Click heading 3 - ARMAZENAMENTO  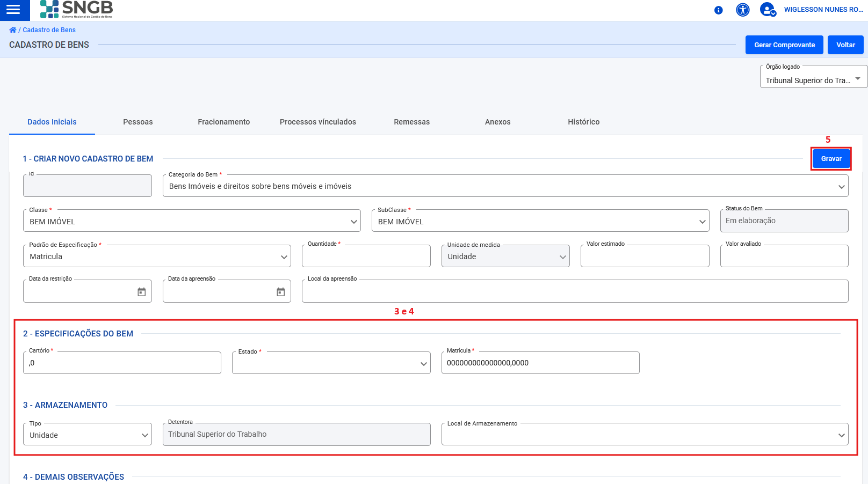(65, 405)
